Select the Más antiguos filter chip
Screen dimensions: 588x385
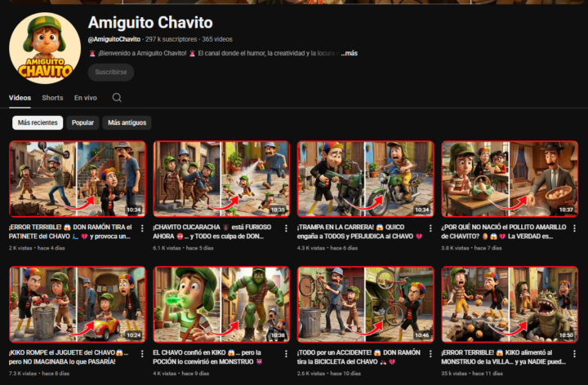click(127, 122)
